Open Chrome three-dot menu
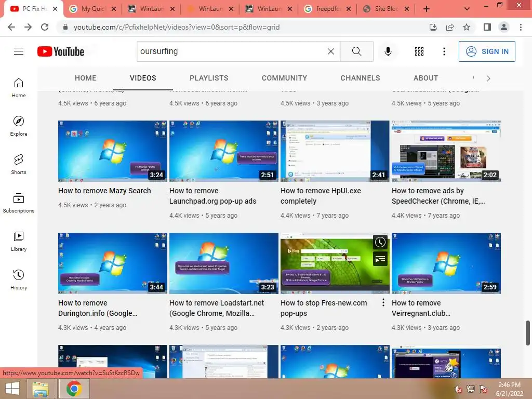 tap(521, 27)
